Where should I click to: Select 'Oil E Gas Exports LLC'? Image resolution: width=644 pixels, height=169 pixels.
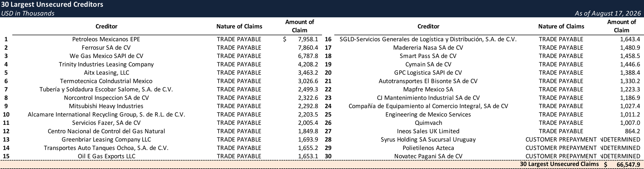coord(106,157)
